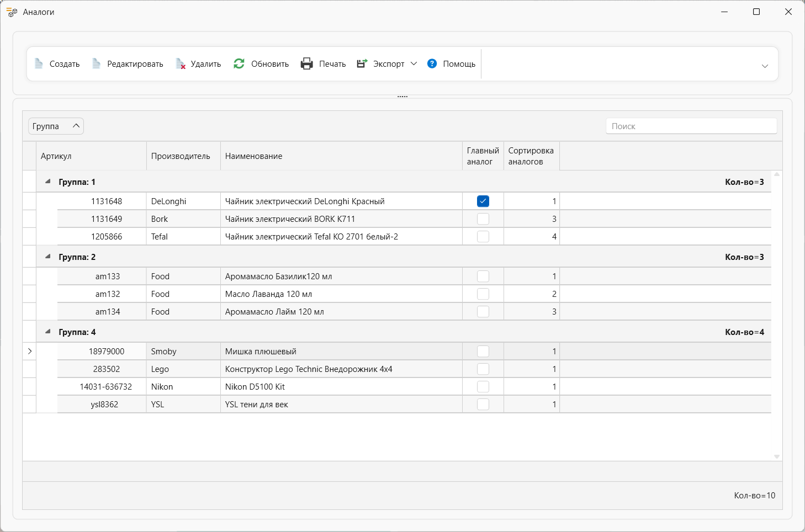The height and width of the screenshot is (532, 805).
Task: Open the Экспорт dropdown arrow
Action: tap(414, 63)
